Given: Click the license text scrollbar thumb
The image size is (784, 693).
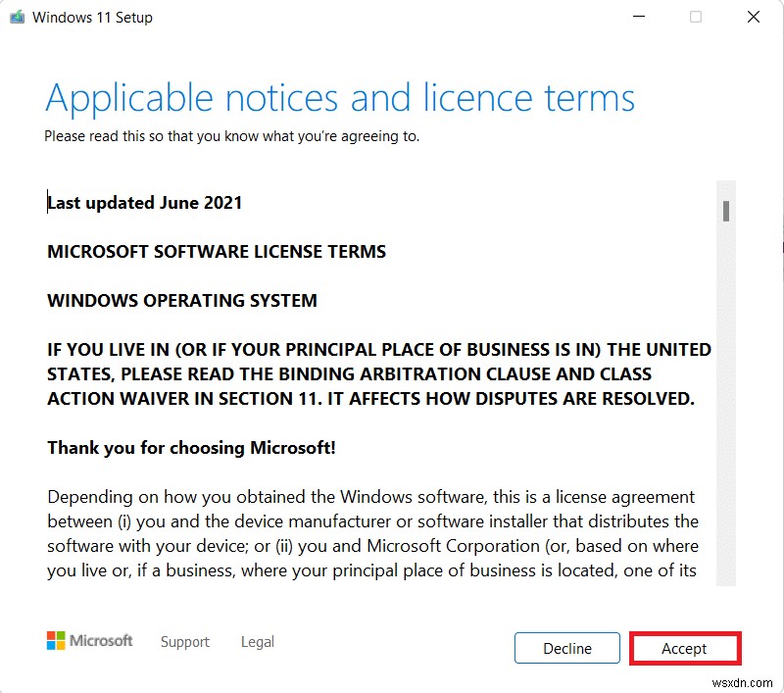Looking at the screenshot, I should (x=724, y=211).
